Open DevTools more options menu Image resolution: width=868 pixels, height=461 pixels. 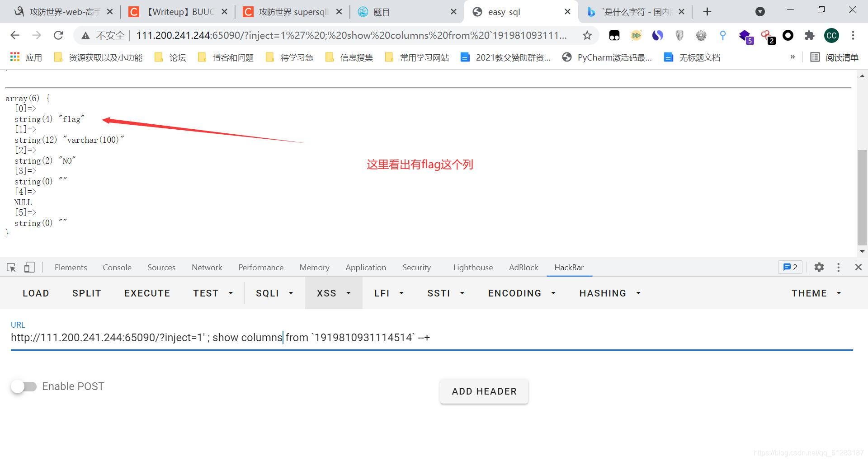click(x=838, y=267)
